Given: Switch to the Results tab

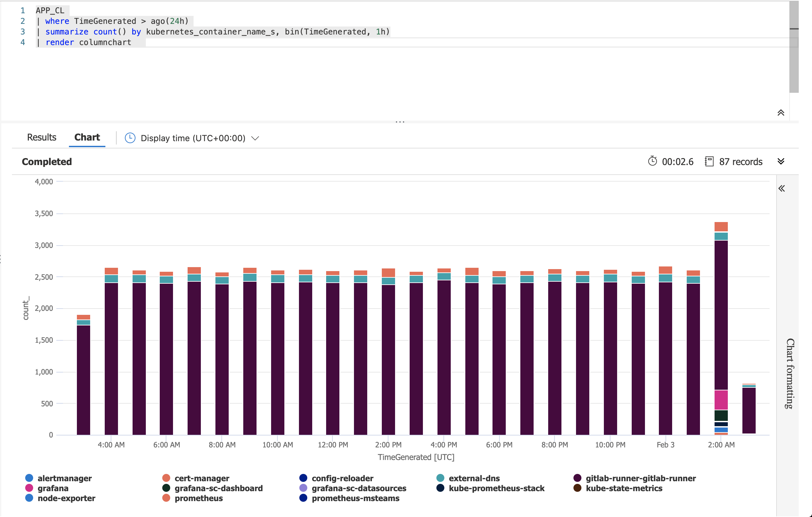Looking at the screenshot, I should (41, 138).
